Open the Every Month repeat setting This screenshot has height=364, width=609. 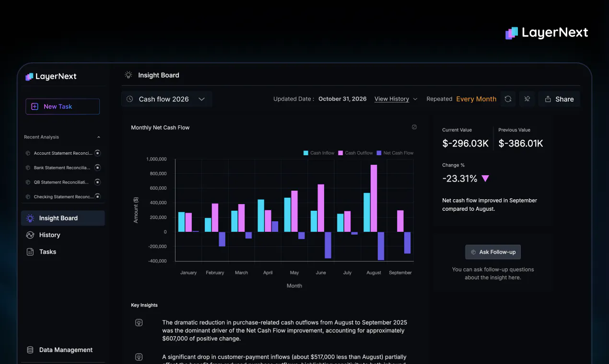point(476,99)
